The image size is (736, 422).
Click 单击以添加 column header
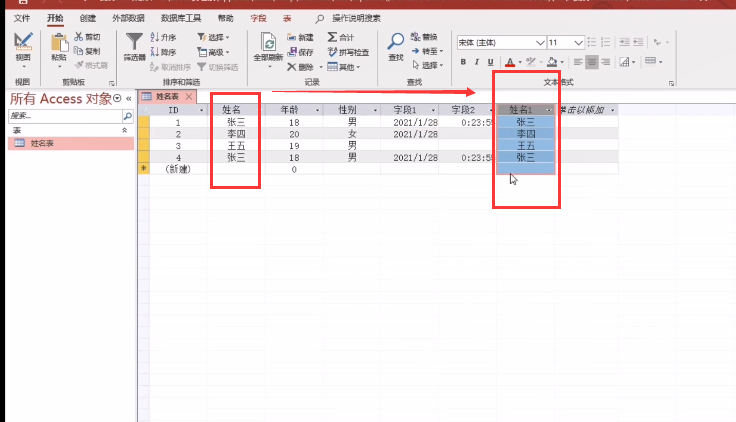pos(586,110)
